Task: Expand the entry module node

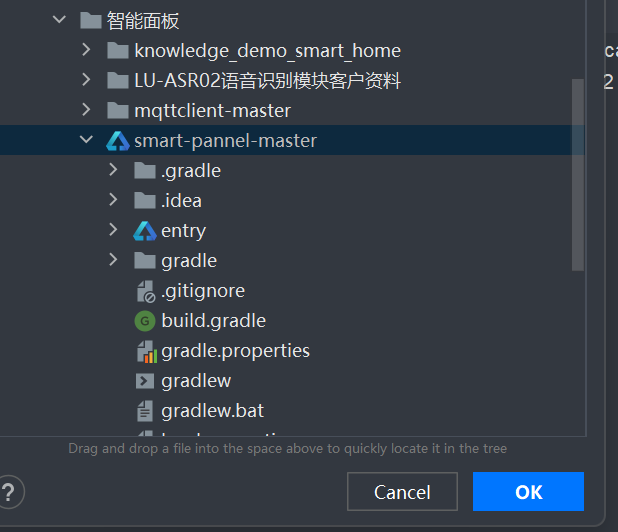Action: [x=113, y=229]
